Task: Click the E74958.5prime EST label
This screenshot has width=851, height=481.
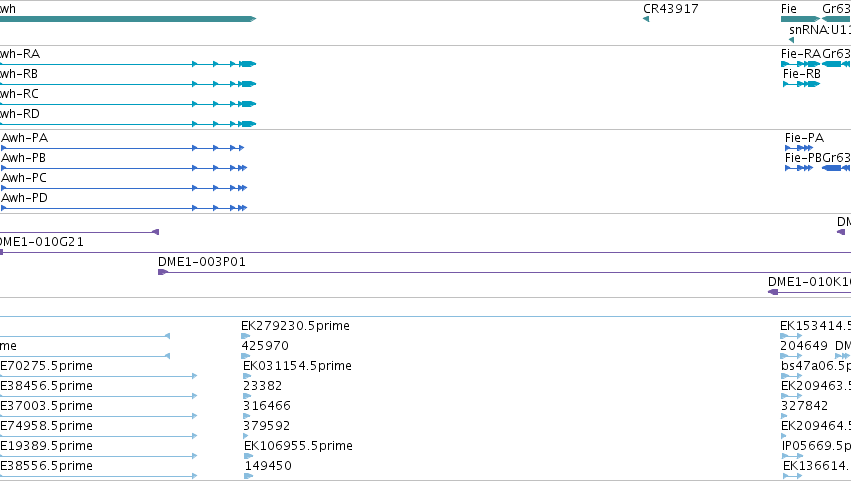Action: [x=47, y=426]
